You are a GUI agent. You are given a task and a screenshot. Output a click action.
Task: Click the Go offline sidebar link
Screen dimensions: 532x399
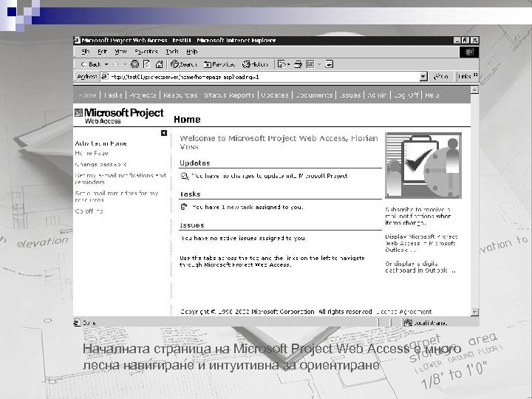(x=89, y=211)
